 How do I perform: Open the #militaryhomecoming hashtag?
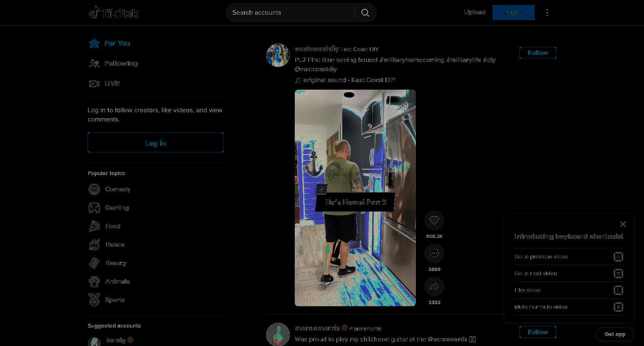point(412,60)
